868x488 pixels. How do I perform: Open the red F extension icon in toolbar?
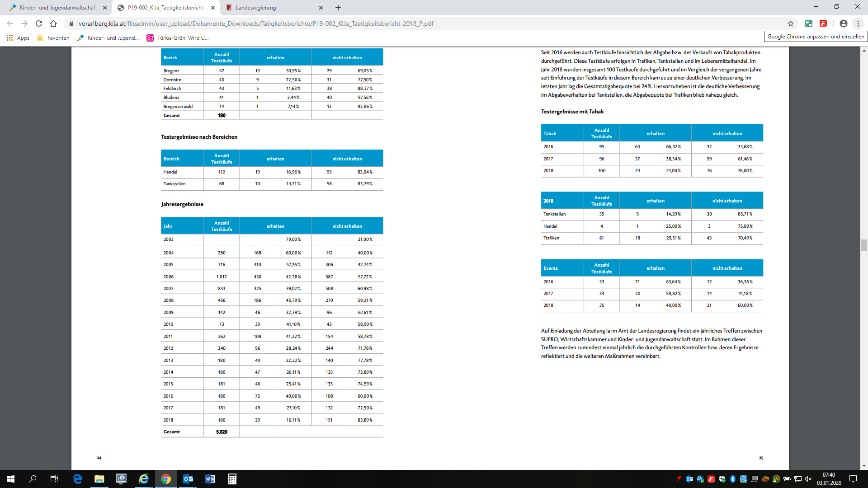(x=823, y=23)
